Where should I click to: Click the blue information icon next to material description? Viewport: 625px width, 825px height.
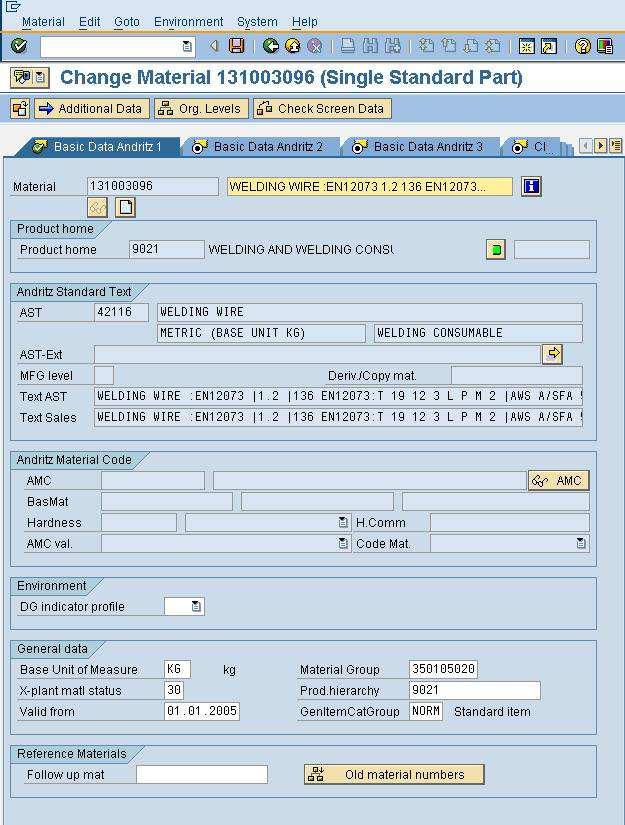[x=531, y=186]
